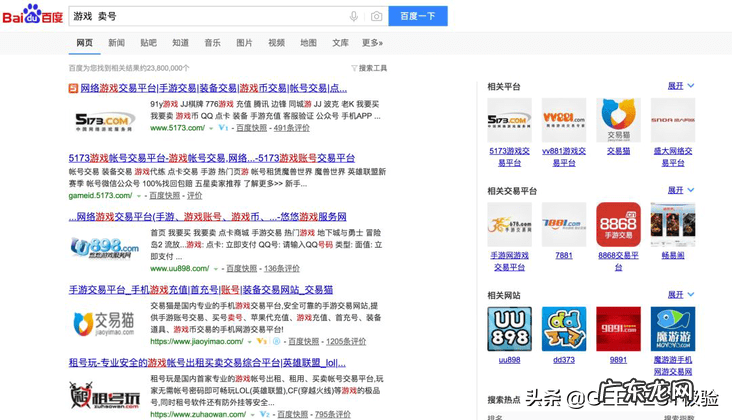Activate the voice search microphone icon
The height and width of the screenshot is (420, 732).
point(354,16)
